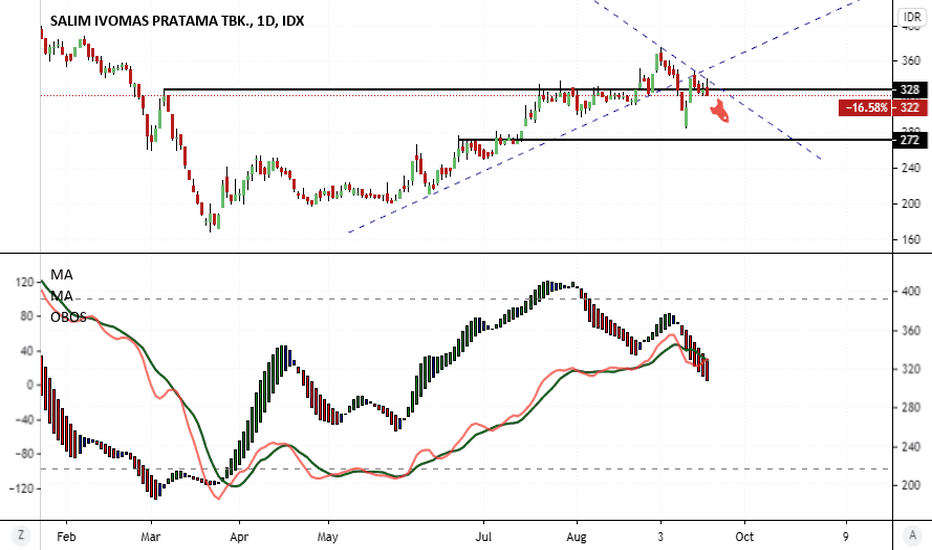Select the red rocket marker on chart

(720, 111)
